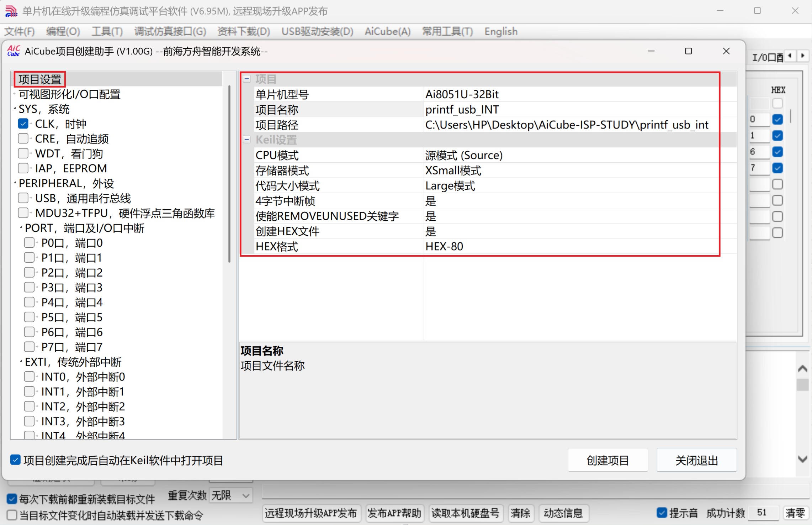Click the 动态信息 button
Screen dimensions: 812x525
pyautogui.click(x=563, y=513)
